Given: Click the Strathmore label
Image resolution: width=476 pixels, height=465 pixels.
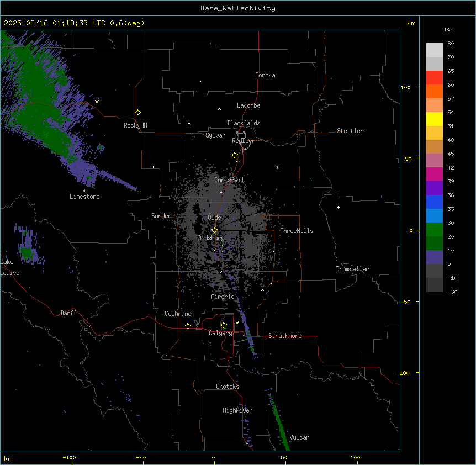Looking at the screenshot, I should tap(285, 336).
